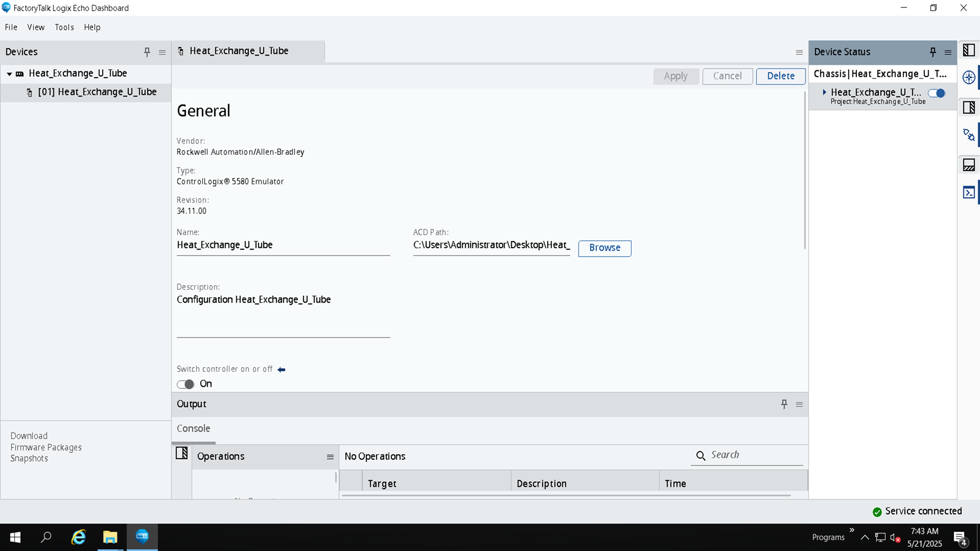Viewport: 980px width, 551px height.
Task: Click the search magnifier icon in Output
Action: (x=701, y=456)
